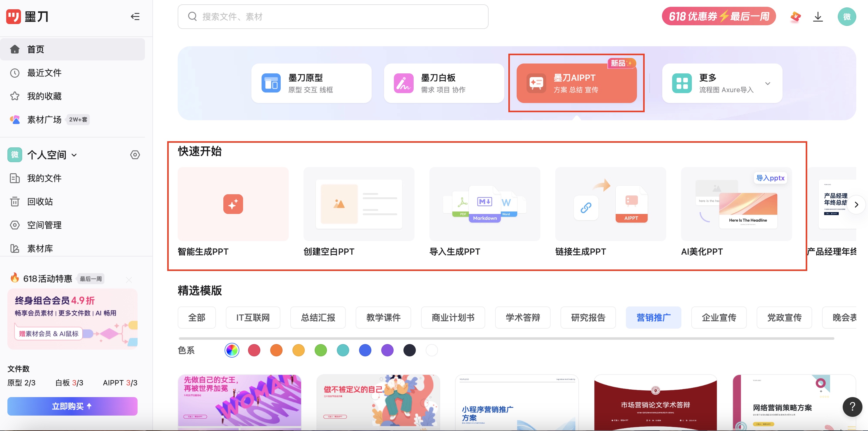
Task: Open the 618 优惠券 最后一周 banner
Action: tap(719, 16)
